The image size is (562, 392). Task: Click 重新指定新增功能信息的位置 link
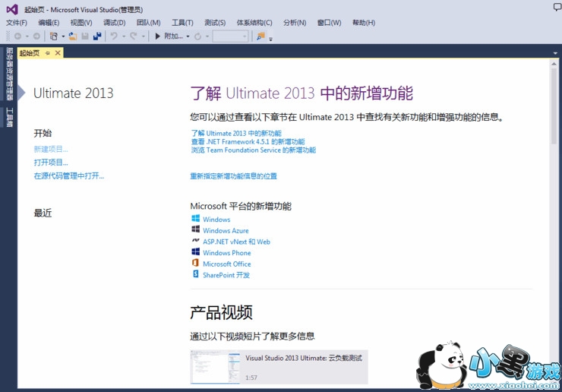[234, 175]
